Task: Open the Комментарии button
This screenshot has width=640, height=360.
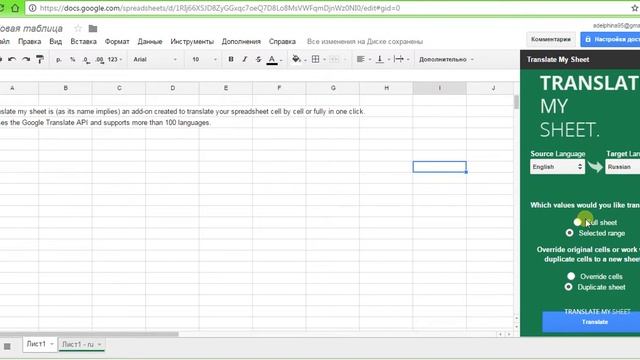Action: (551, 40)
